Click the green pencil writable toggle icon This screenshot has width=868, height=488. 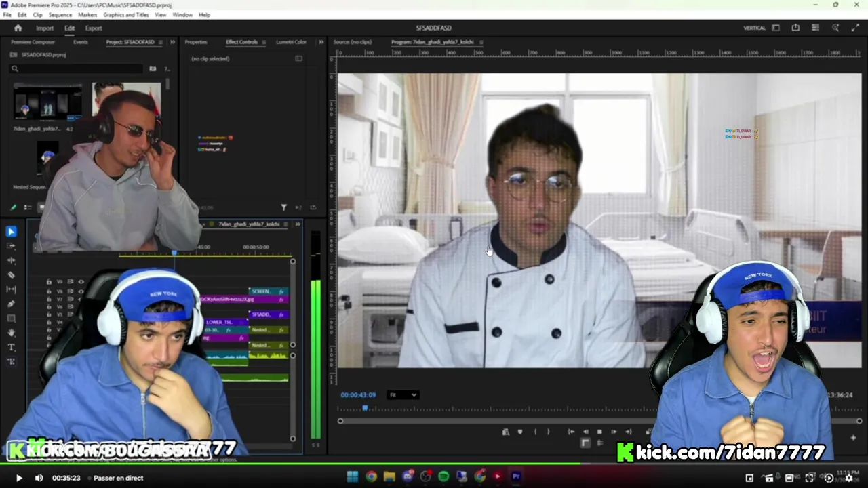point(13,207)
